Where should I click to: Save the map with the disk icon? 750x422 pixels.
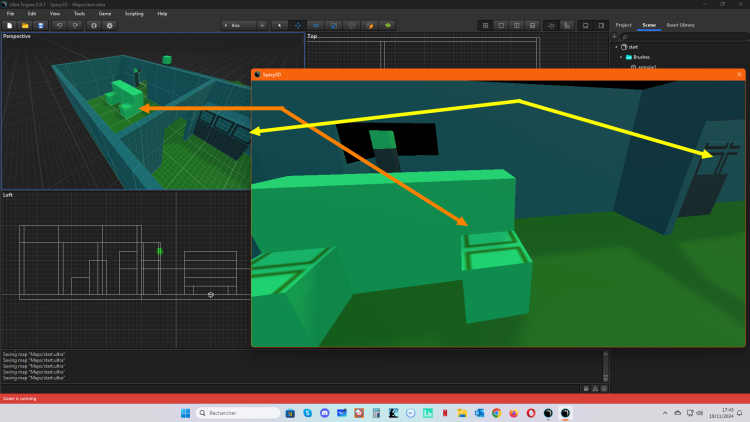coord(40,25)
